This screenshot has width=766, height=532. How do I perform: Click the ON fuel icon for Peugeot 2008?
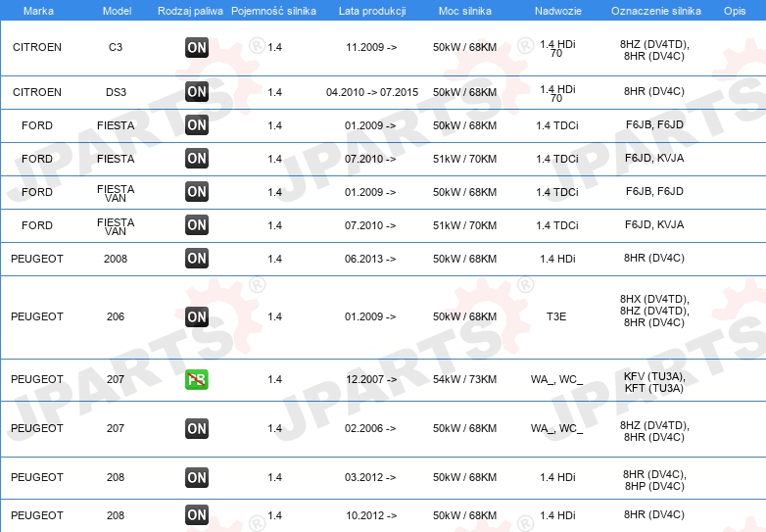(x=197, y=259)
